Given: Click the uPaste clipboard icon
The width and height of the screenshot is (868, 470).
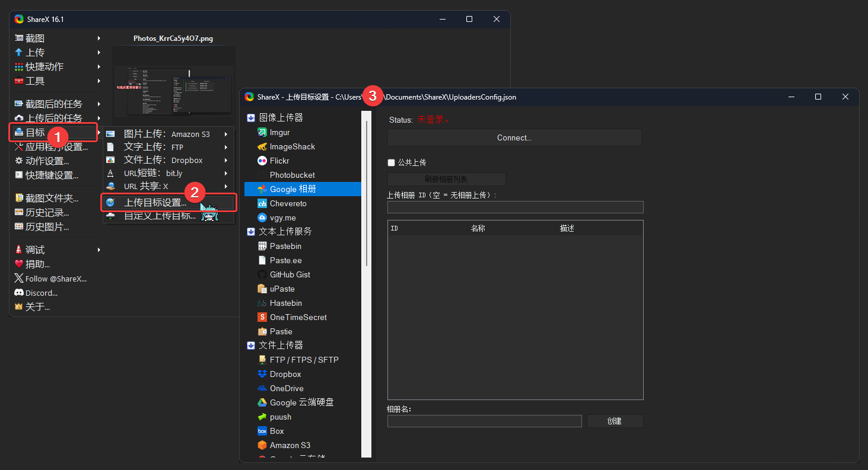Looking at the screenshot, I should click(262, 289).
